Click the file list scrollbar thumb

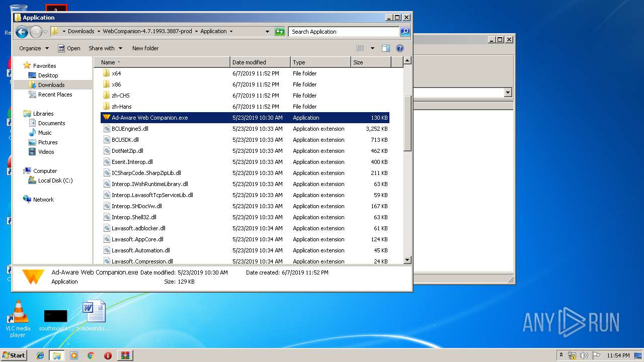[x=408, y=123]
